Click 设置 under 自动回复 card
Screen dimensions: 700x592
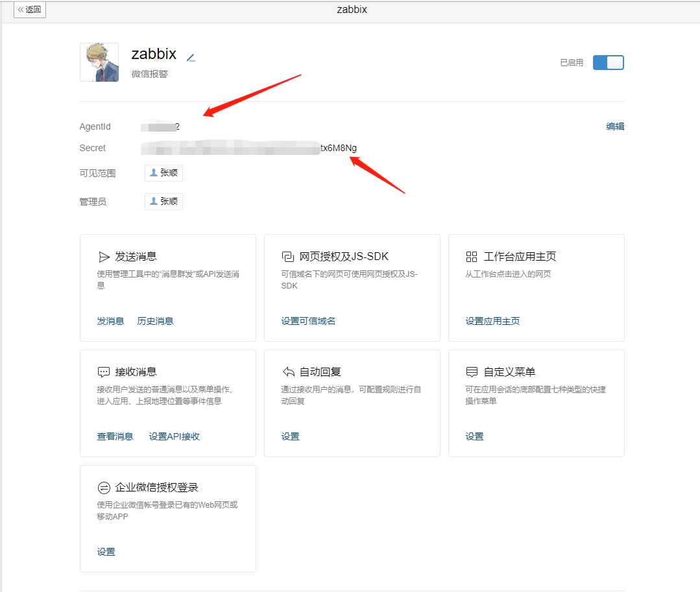pyautogui.click(x=290, y=436)
